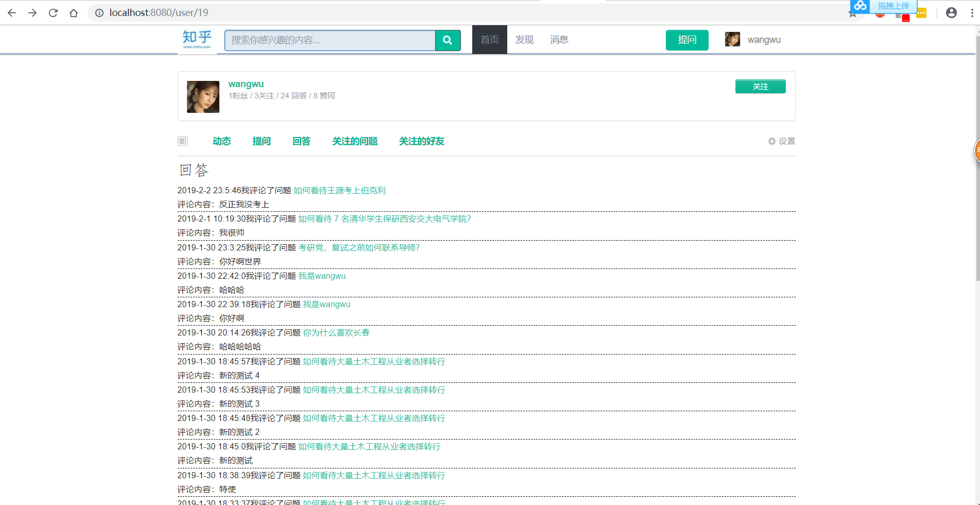
Task: Click the green magnifier search button
Action: click(x=448, y=40)
